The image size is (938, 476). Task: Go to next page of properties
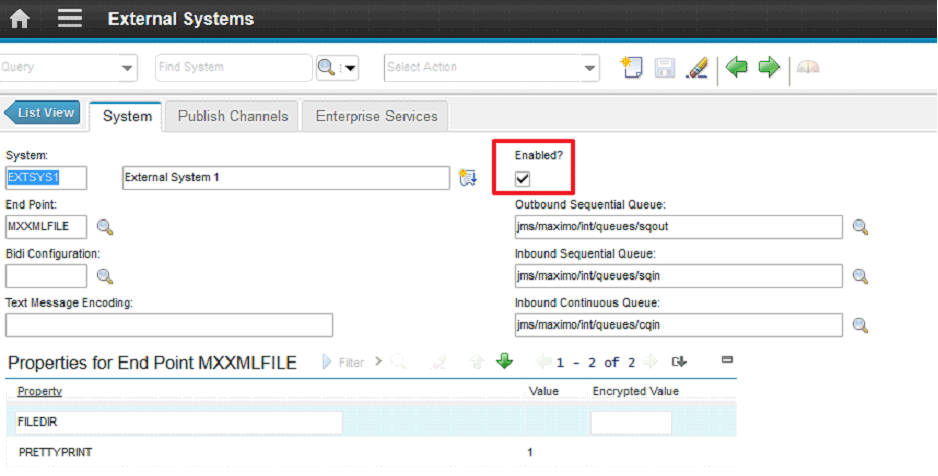[649, 362]
